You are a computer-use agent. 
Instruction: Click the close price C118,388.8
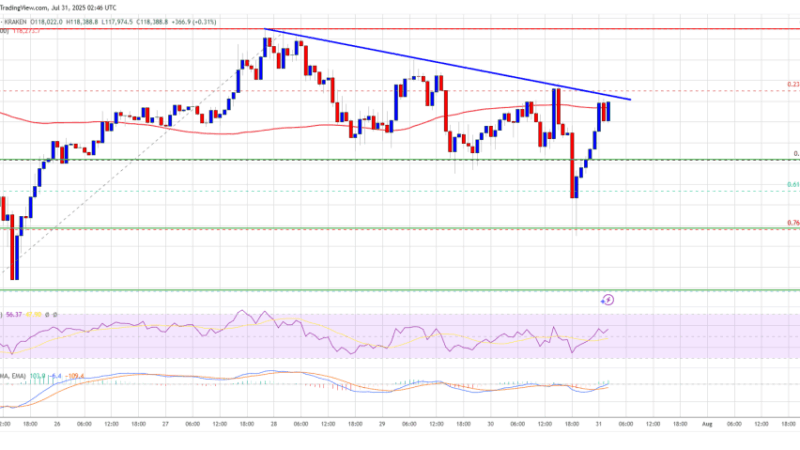152,22
